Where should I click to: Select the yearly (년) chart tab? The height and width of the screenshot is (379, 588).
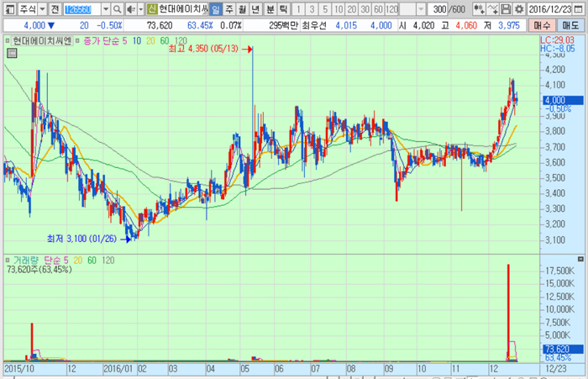point(256,8)
